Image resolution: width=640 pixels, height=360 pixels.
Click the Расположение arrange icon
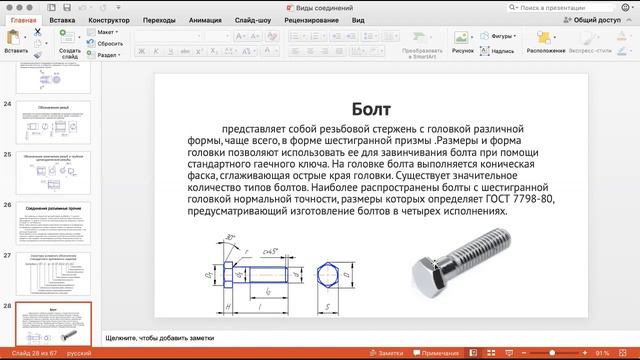click(x=544, y=38)
